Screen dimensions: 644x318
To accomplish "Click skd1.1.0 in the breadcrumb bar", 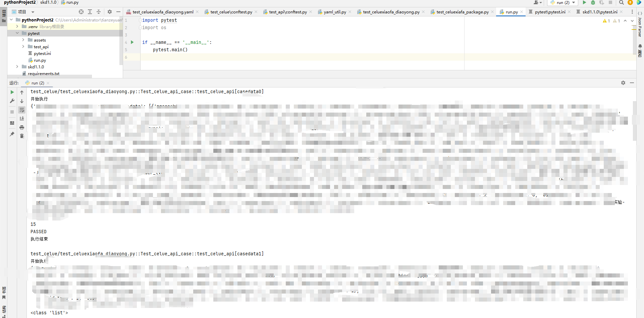I will [x=48, y=2].
